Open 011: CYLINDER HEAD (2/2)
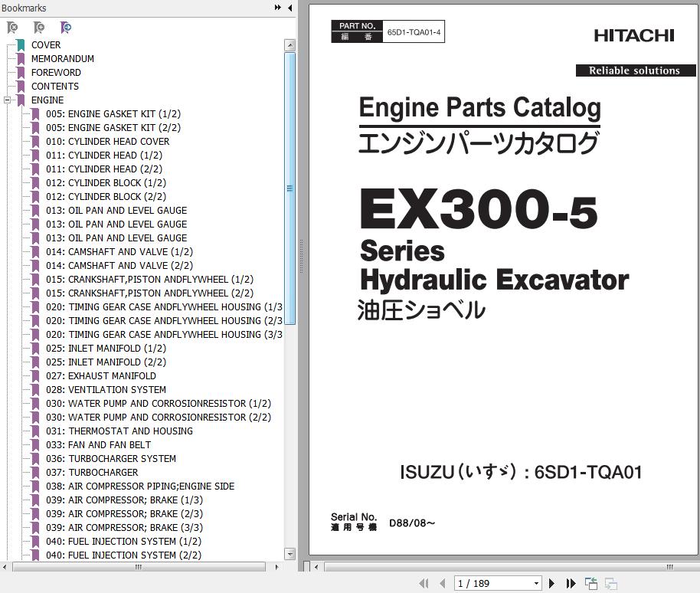This screenshot has height=593, width=700. [104, 169]
